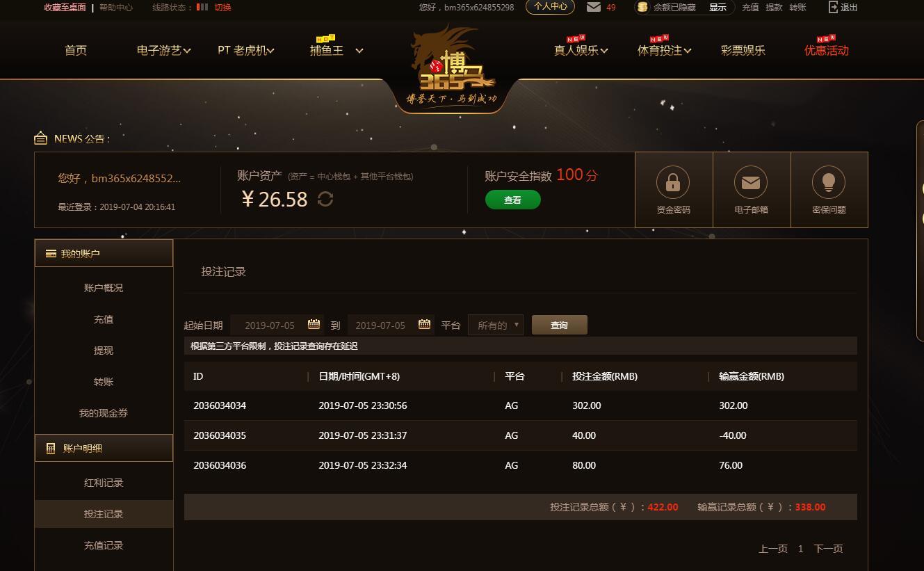Click the calendar icon for the end date

pos(424,324)
